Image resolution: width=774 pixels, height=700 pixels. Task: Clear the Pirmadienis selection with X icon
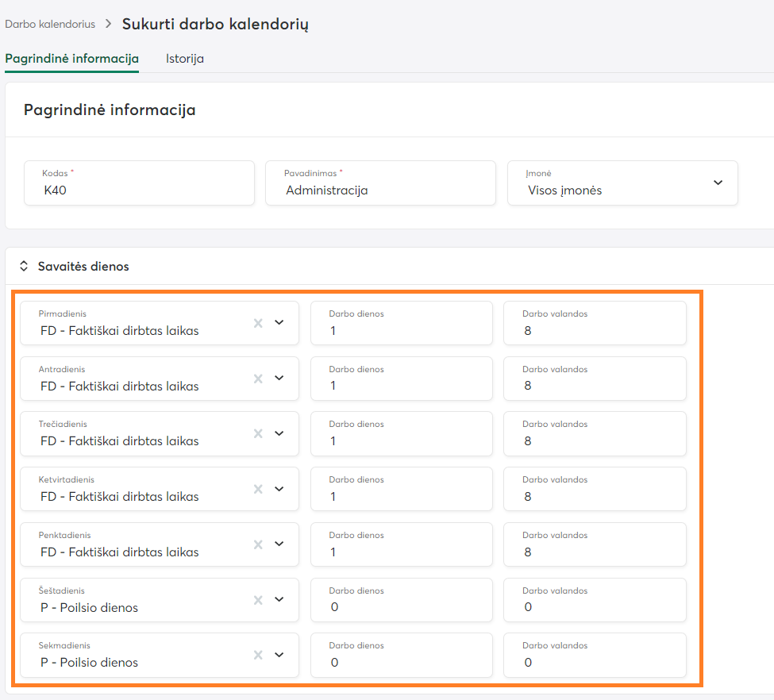(257, 323)
